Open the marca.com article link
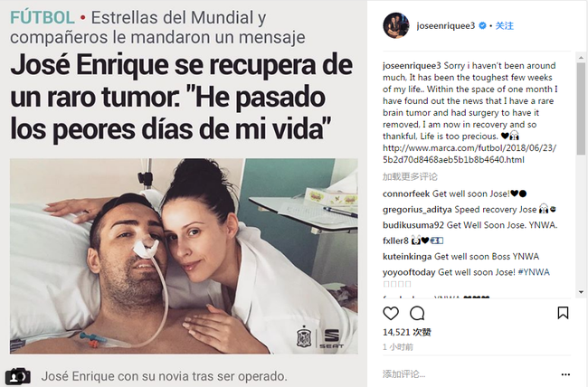588x387 pixels. 469,154
